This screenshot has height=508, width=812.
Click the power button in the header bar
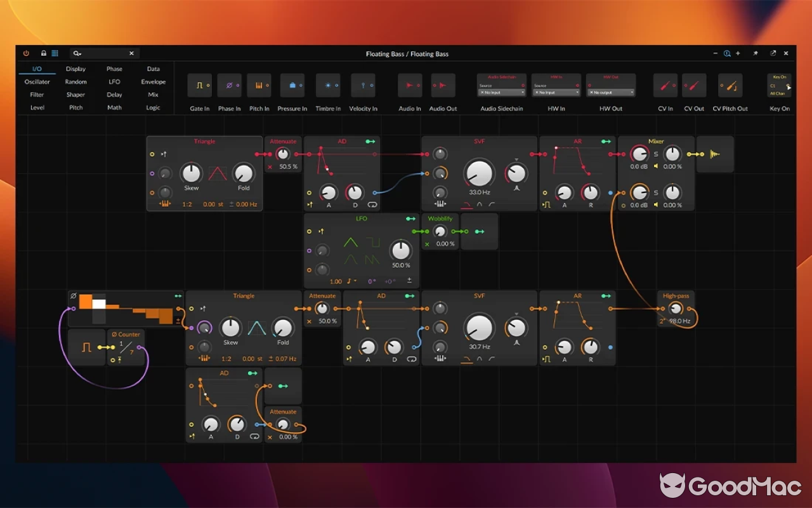pos(26,53)
